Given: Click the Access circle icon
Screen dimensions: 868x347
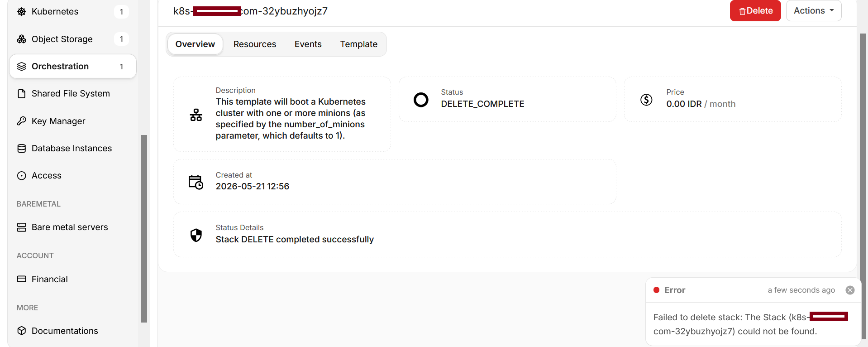Looking at the screenshot, I should pyautogui.click(x=21, y=176).
